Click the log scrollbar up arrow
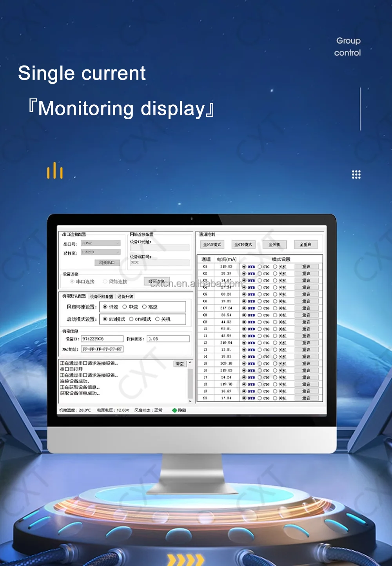The width and height of the screenshot is (392, 566). [x=190, y=363]
